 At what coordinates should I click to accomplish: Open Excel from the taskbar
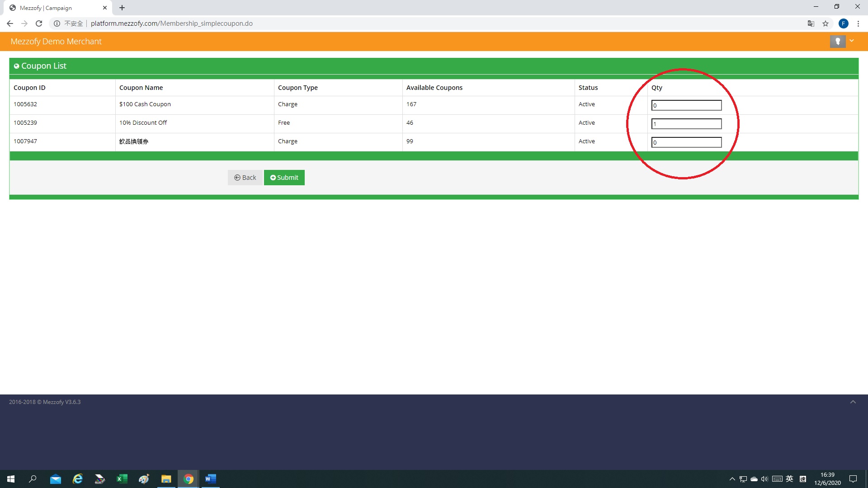pos(122,479)
